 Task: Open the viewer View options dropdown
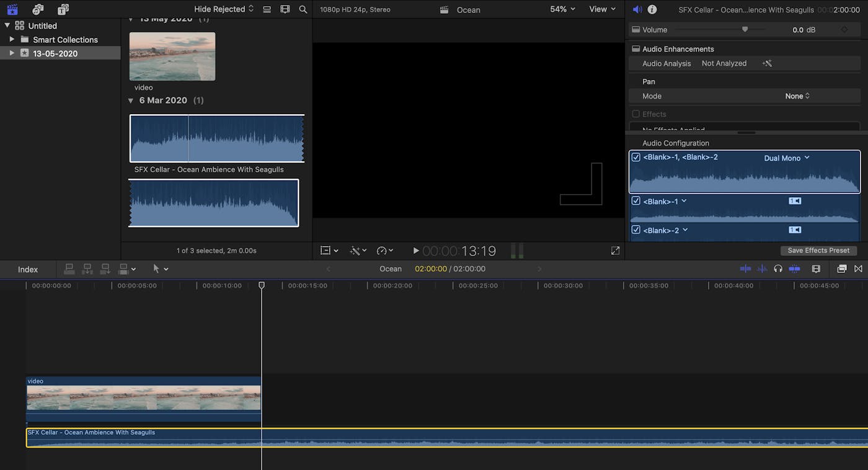pos(602,9)
